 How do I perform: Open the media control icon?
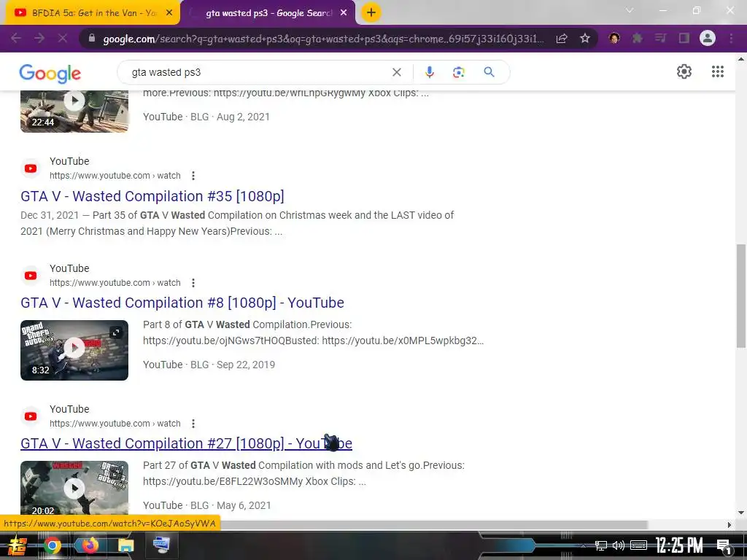tap(661, 38)
